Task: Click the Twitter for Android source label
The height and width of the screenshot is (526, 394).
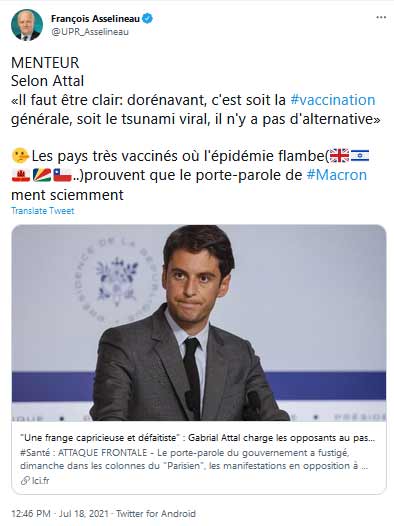Action: [x=156, y=514]
